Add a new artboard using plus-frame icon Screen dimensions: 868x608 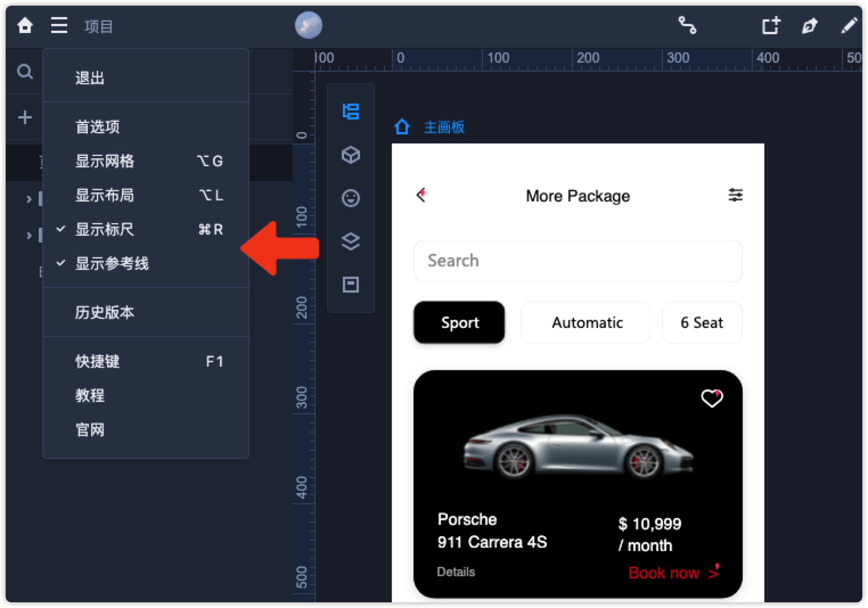point(771,26)
